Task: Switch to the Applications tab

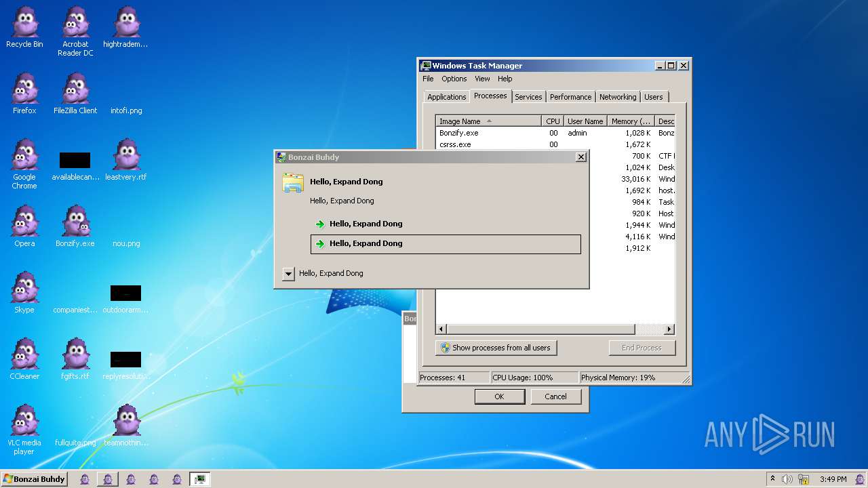Action: 446,97
